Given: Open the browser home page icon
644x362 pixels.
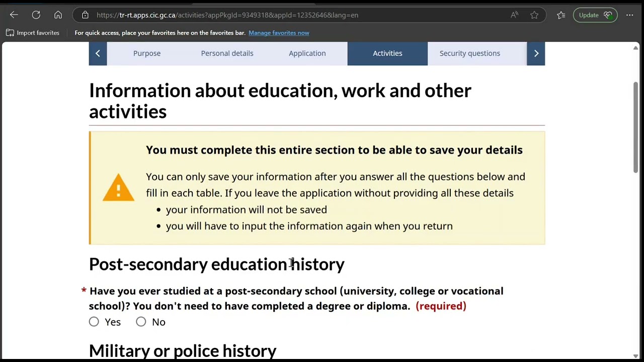Looking at the screenshot, I should click(58, 15).
